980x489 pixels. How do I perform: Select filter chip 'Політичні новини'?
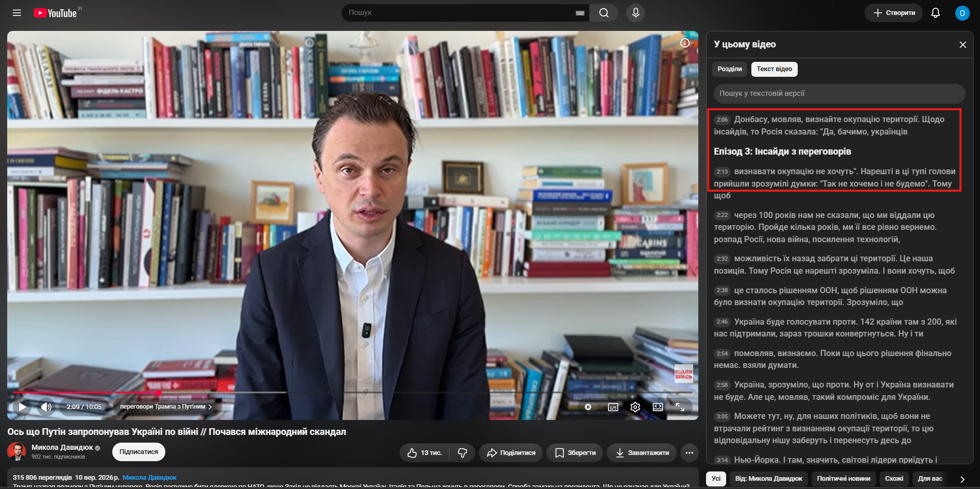coord(843,479)
